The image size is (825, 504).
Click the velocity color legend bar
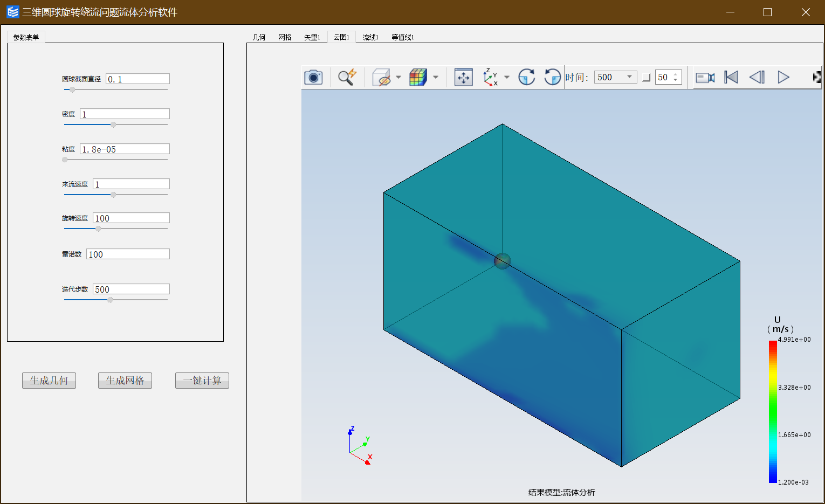point(773,411)
